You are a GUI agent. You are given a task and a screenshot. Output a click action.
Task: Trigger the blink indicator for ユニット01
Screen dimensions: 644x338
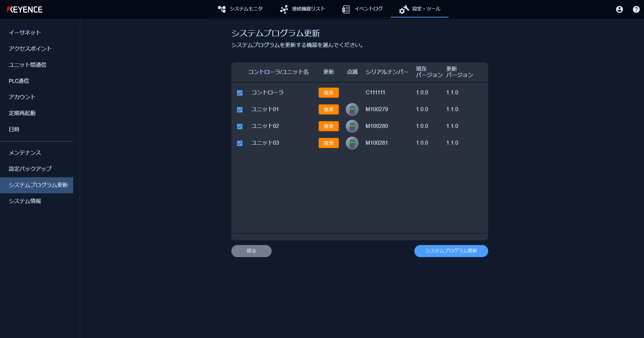click(352, 109)
